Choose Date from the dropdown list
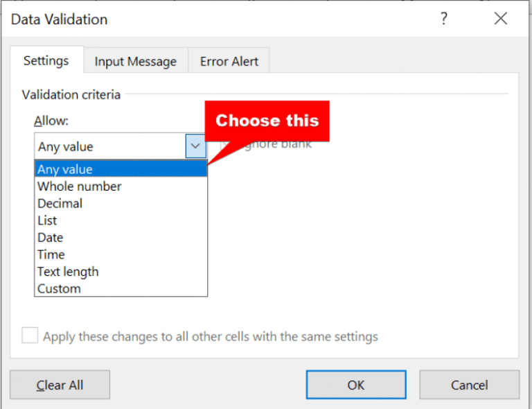This screenshot has height=409, width=532. [50, 237]
